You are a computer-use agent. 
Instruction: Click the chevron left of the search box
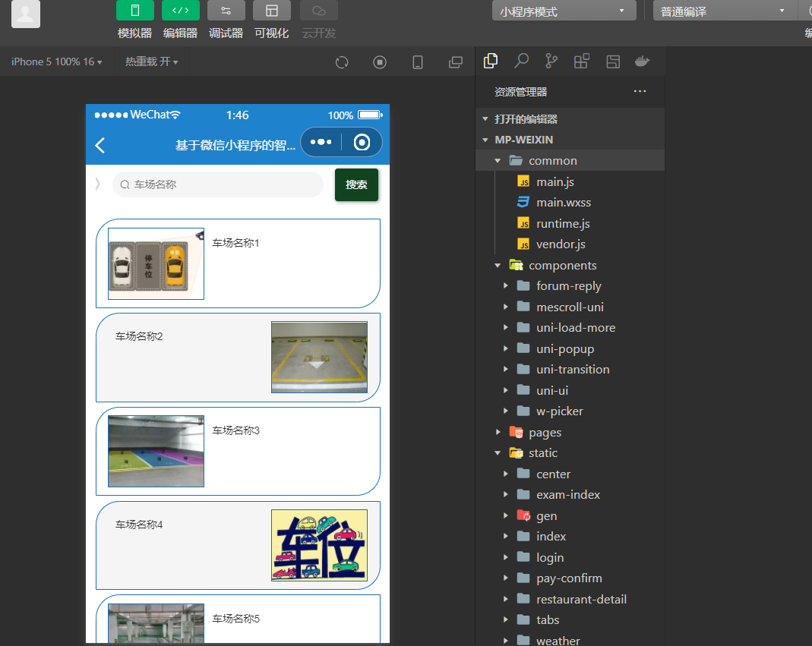(97, 184)
